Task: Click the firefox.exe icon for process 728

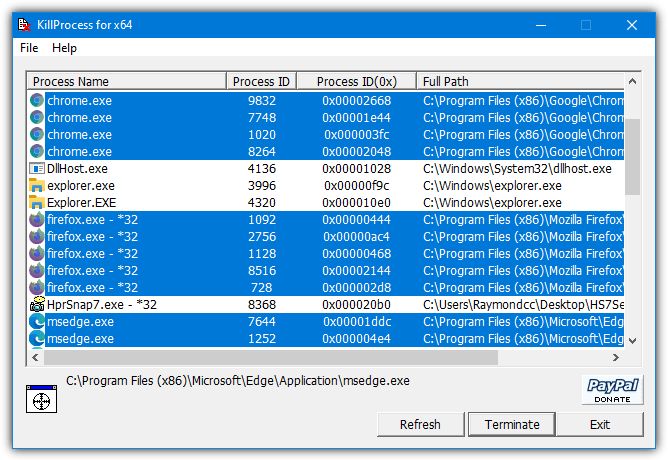Action: click(37, 288)
